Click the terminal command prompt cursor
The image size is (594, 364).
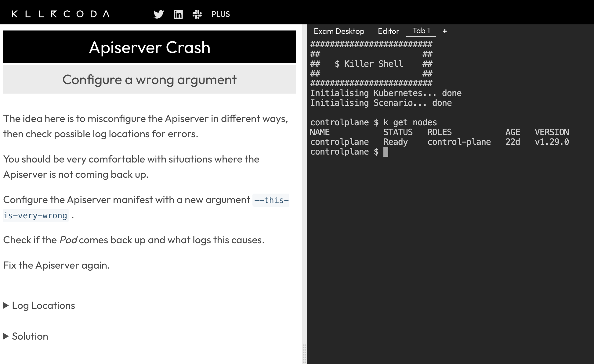pyautogui.click(x=386, y=152)
